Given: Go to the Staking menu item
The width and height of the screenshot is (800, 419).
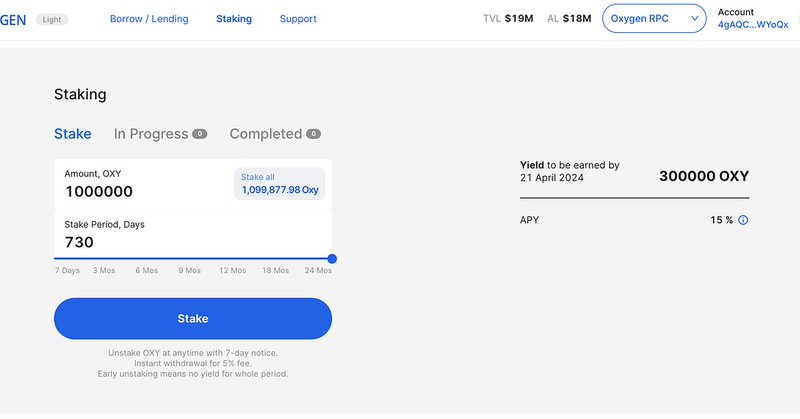Looking at the screenshot, I should 234,19.
